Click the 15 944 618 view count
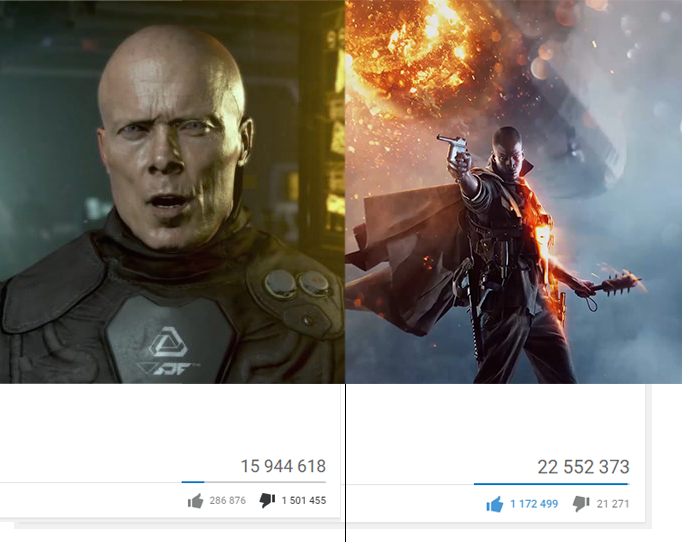 click(x=283, y=466)
